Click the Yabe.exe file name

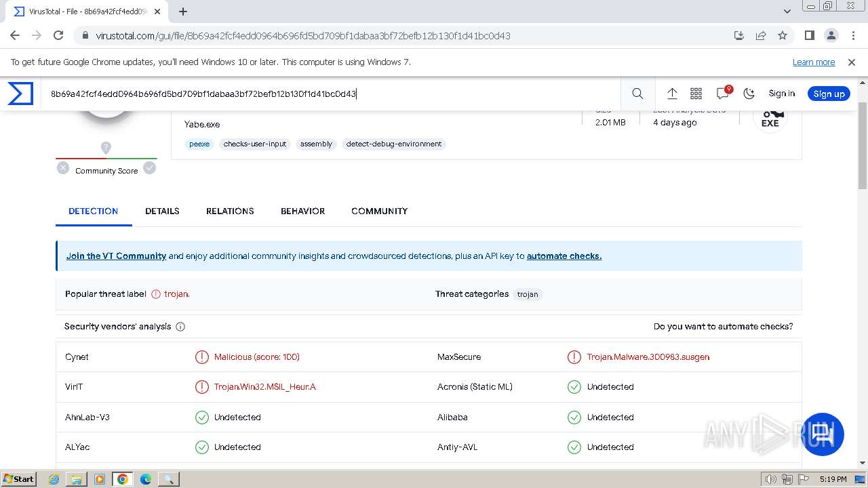tap(202, 125)
